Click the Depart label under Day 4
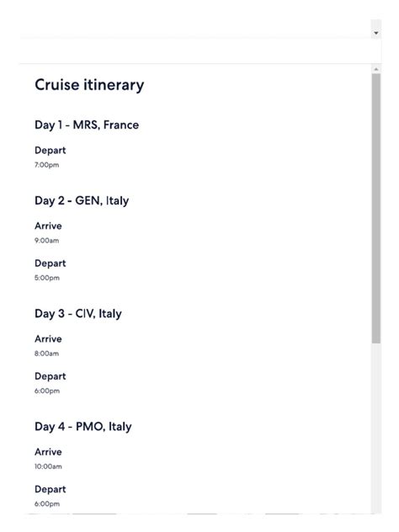Screen dimensions: 399x532 [x=51, y=489]
